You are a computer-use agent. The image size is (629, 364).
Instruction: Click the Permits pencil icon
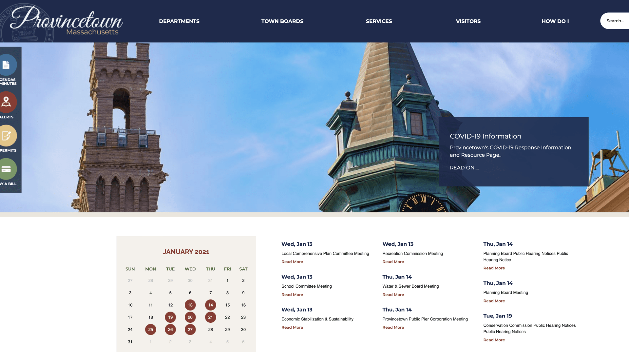[x=6, y=136]
